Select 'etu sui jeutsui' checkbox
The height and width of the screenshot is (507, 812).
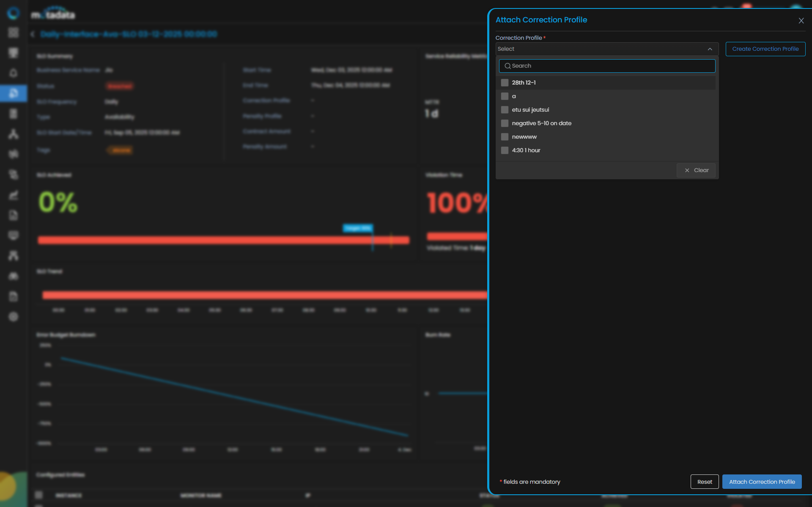505,110
